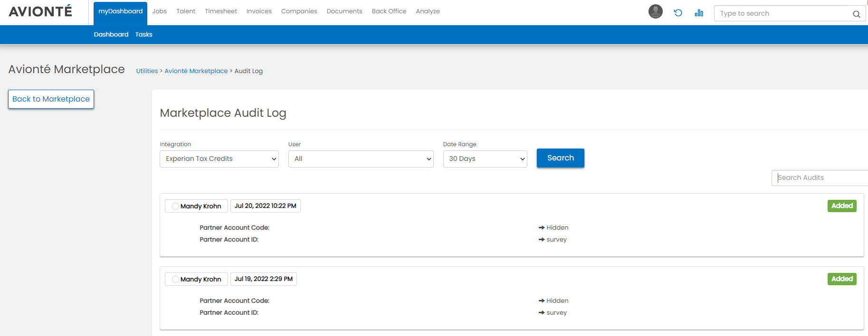
Task: Open the Back Office menu
Action: point(389,11)
